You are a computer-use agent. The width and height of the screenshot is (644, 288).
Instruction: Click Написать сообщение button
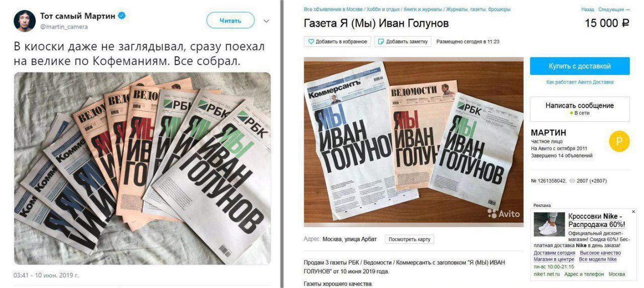(x=580, y=109)
